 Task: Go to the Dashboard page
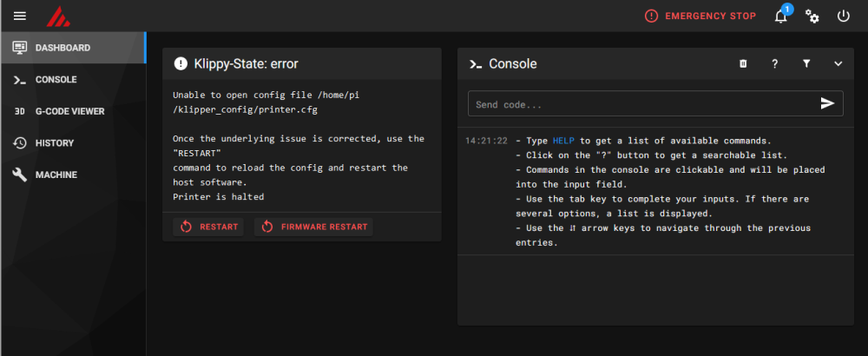pos(62,48)
